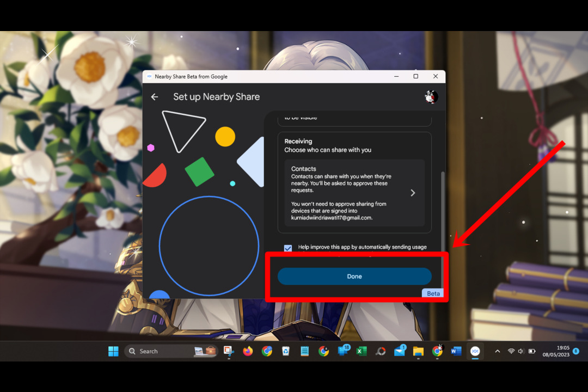The height and width of the screenshot is (392, 588).
Task: Open the Windows Start menu
Action: [x=113, y=351]
